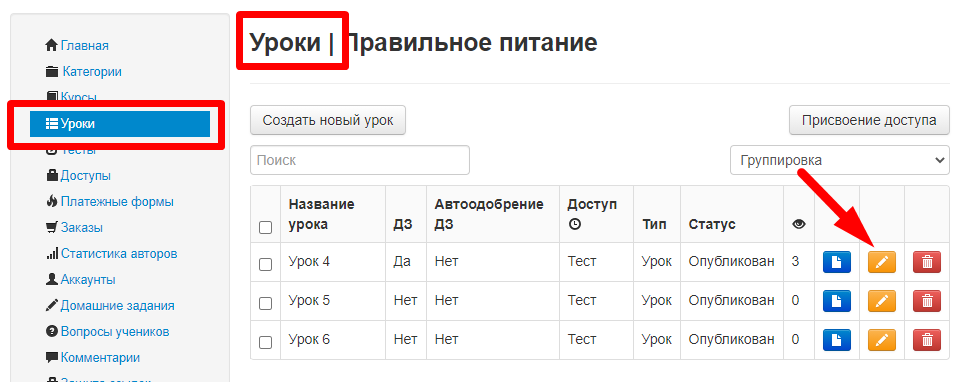The height and width of the screenshot is (382, 964).
Task: Open the document page for Урок 6
Action: click(837, 340)
